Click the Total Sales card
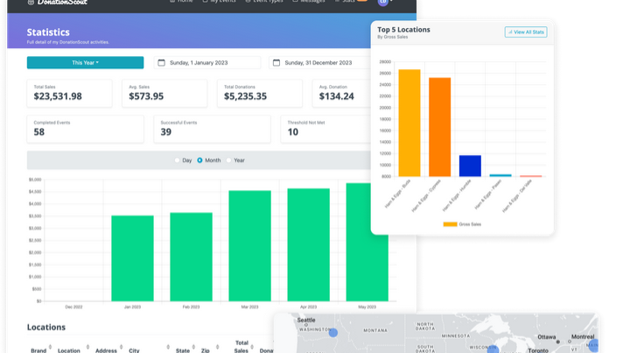Screen dimensions: 644x353 coord(69,93)
